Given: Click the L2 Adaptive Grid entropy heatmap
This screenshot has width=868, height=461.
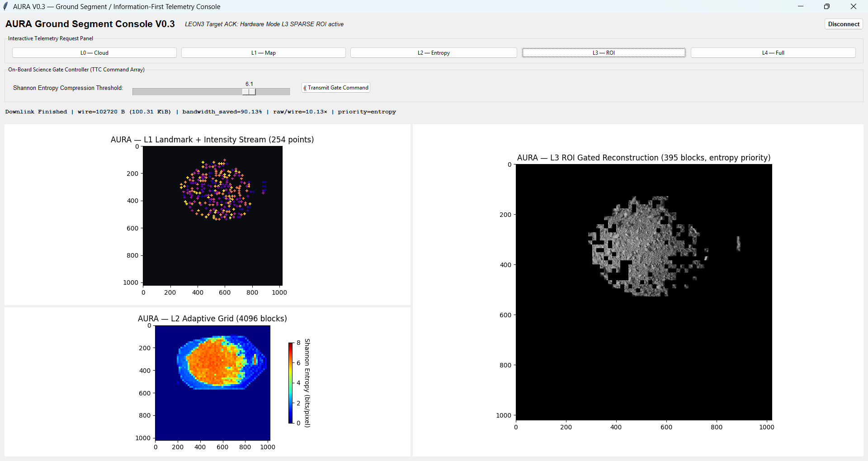Looking at the screenshot, I should 212,383.
